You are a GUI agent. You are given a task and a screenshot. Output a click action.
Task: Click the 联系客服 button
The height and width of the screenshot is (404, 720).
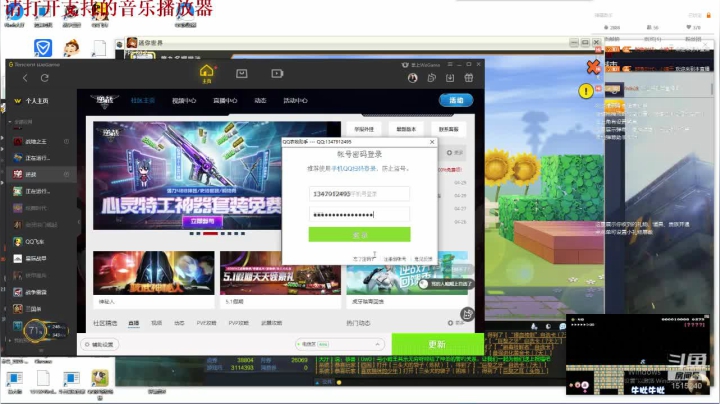449,129
